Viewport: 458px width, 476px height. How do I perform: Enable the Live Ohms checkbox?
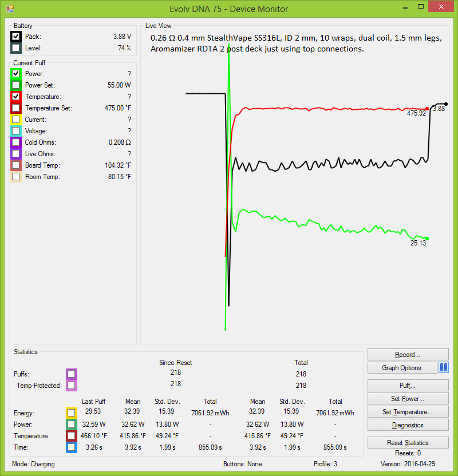click(x=16, y=154)
